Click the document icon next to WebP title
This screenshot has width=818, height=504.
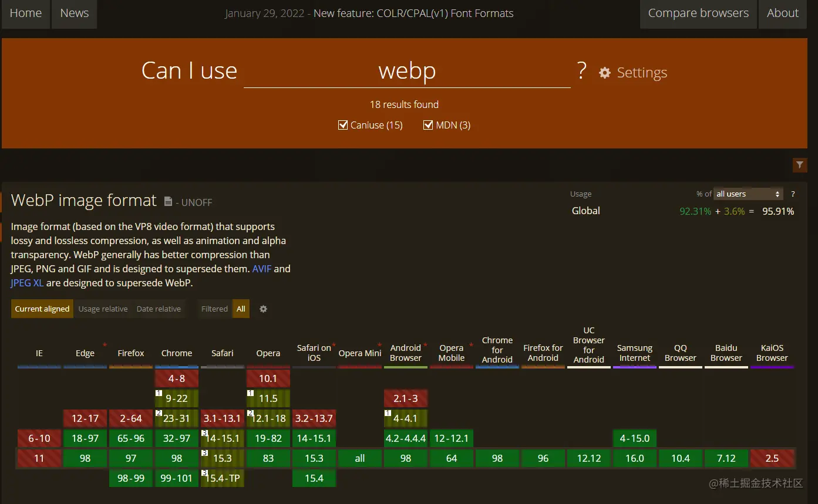pos(168,201)
